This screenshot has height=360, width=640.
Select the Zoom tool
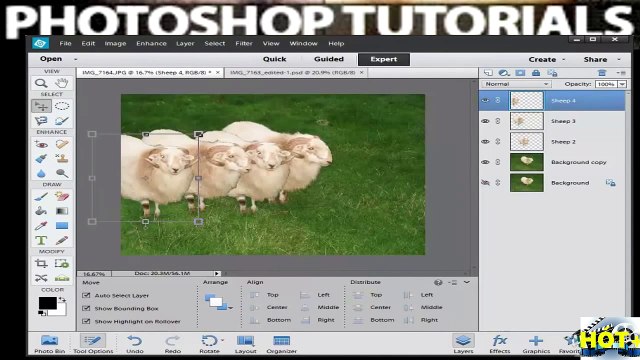41,83
